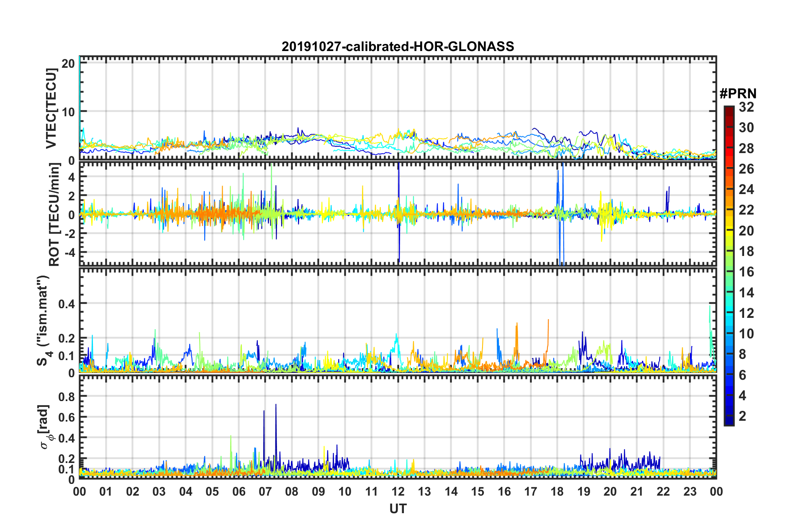Select the 06 hour tick label on the x-axis
This screenshot has width=796, height=532.
[239, 491]
